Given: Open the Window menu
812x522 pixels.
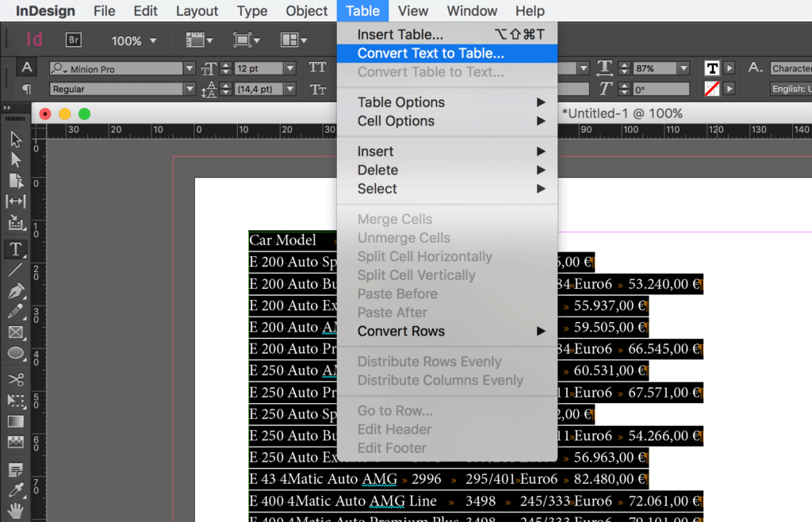Looking at the screenshot, I should pos(472,11).
